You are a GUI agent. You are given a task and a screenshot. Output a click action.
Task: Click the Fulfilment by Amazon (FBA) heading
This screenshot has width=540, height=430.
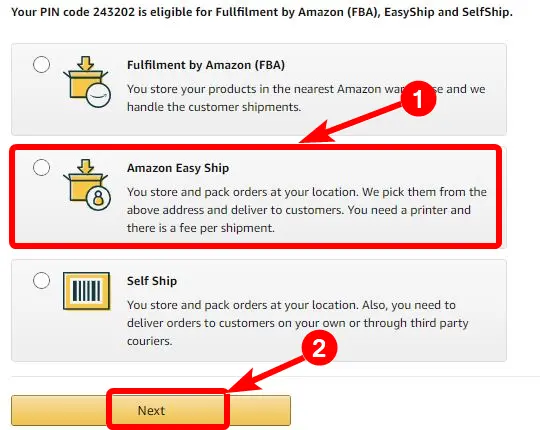pyautogui.click(x=206, y=65)
